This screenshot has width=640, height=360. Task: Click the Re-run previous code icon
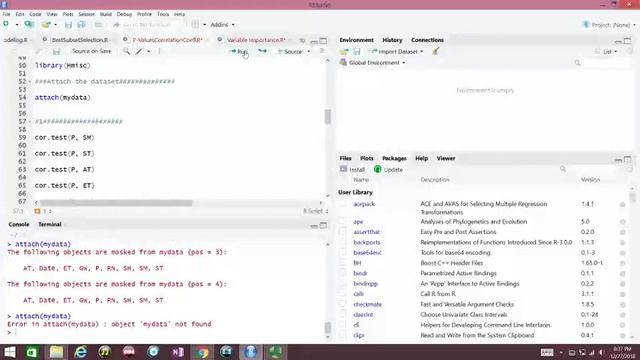point(262,51)
